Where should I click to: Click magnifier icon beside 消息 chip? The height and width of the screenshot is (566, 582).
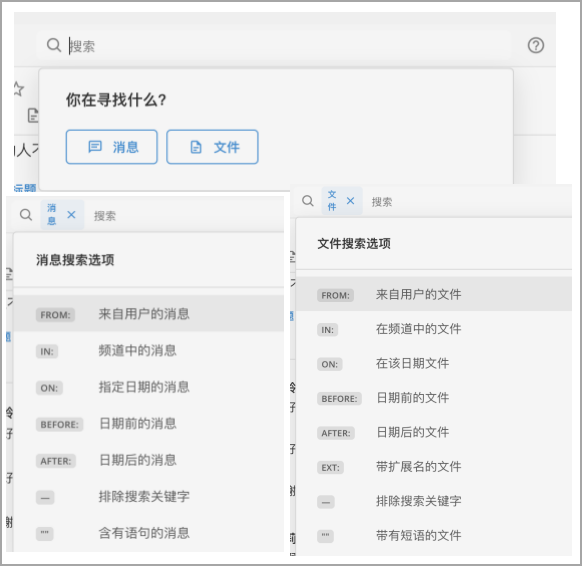(26, 215)
